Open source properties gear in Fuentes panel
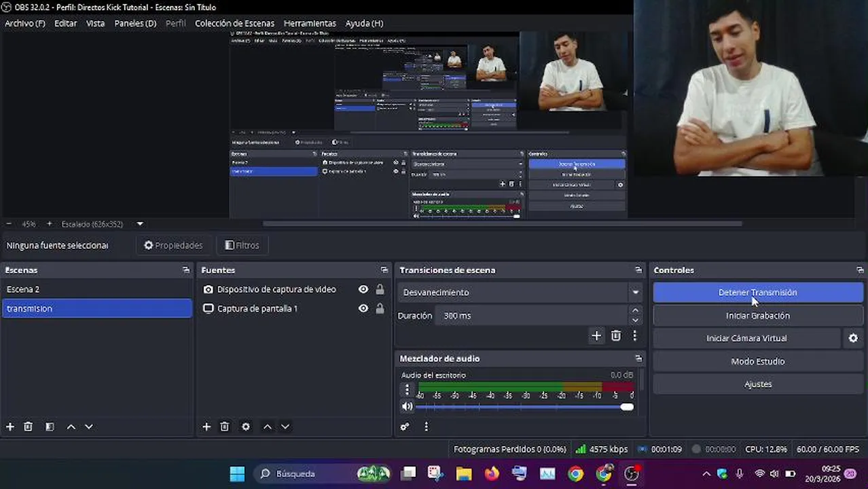This screenshot has height=489, width=868. point(246,427)
